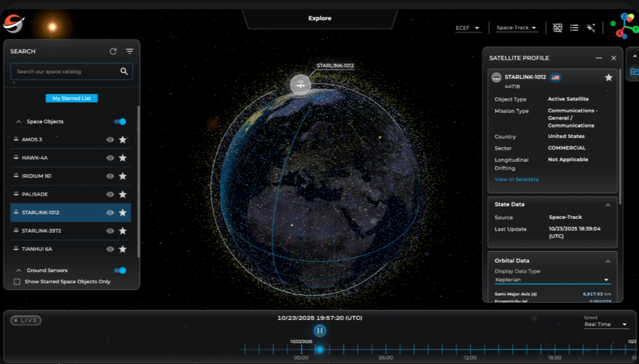Select PALISADE in the object list
This screenshot has width=639, height=364.
(x=70, y=194)
